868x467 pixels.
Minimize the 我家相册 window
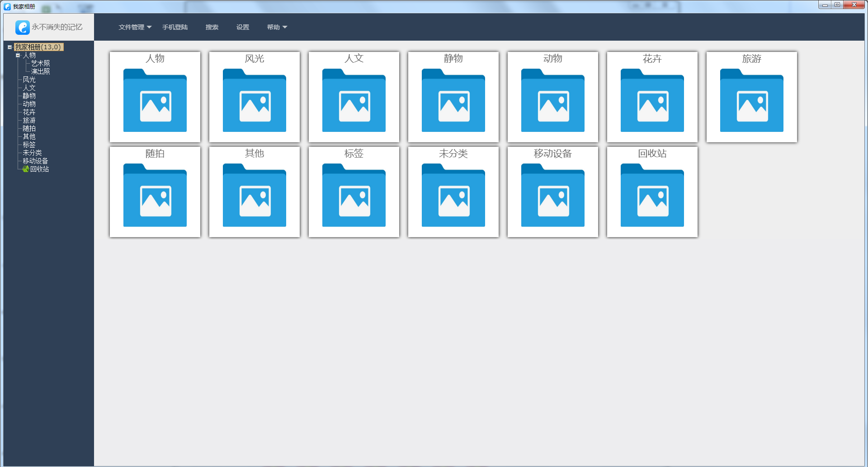tap(825, 5)
